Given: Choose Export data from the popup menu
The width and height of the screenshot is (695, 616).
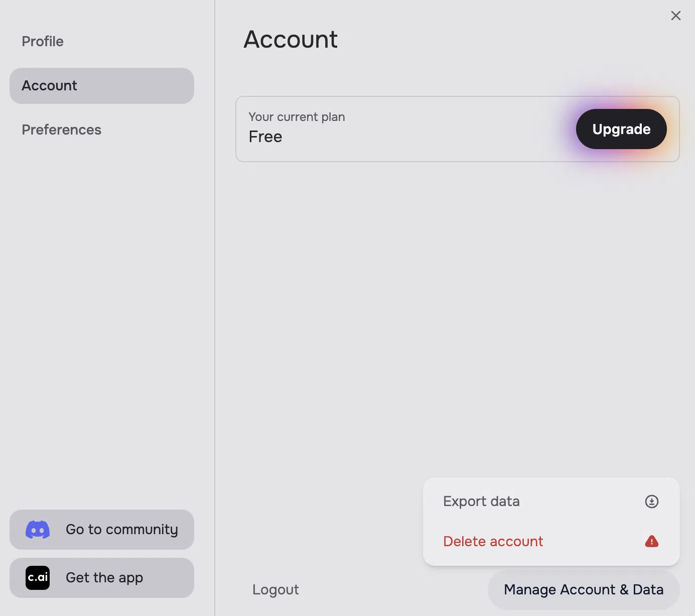Looking at the screenshot, I should [481, 502].
